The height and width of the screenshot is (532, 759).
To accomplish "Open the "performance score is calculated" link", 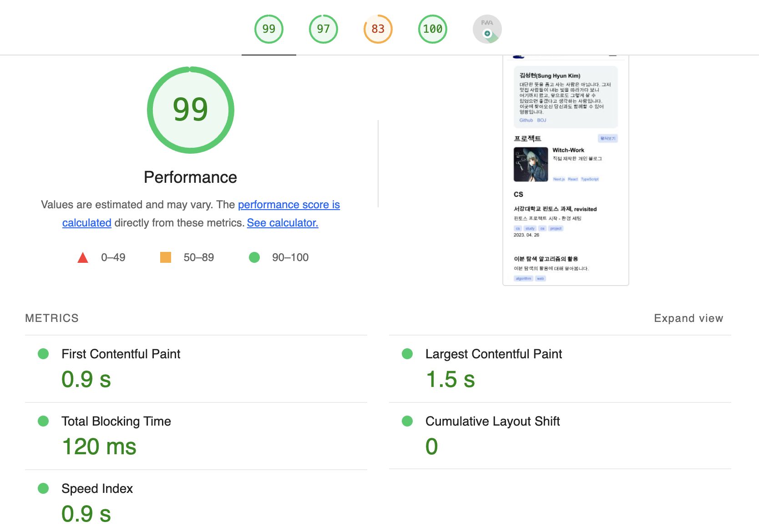I will tap(288, 205).
